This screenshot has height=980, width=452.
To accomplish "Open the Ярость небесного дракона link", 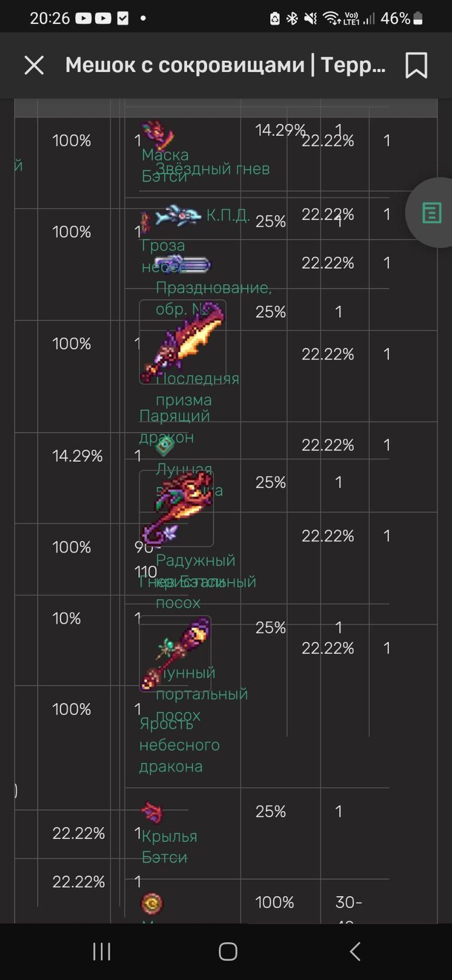I will [180, 745].
